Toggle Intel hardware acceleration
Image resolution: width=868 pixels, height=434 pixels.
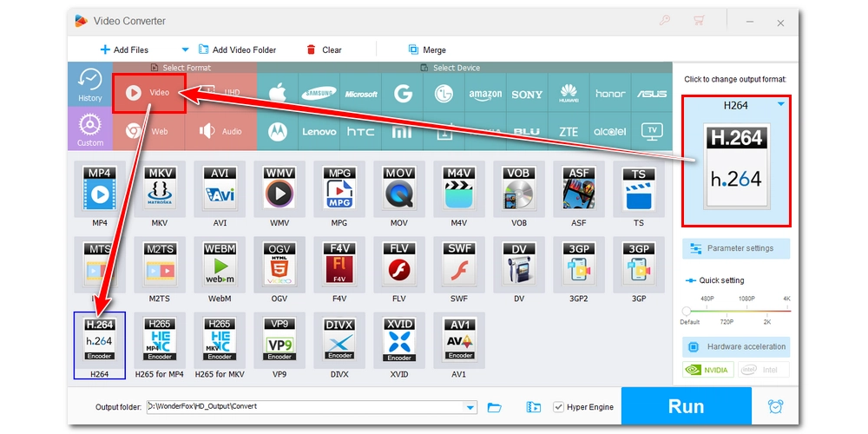(x=763, y=369)
